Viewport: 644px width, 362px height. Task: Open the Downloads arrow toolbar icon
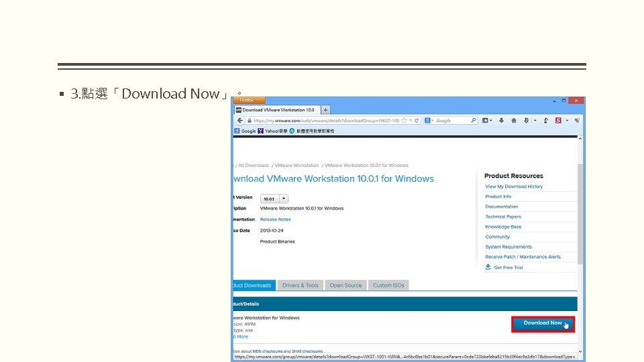click(x=501, y=121)
